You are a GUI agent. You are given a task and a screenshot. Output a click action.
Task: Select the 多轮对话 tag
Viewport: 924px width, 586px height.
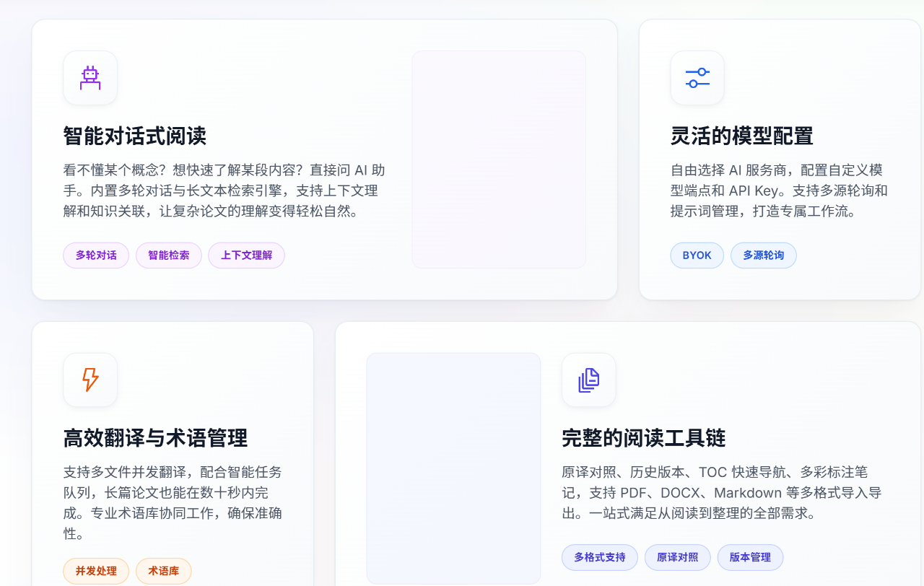(x=95, y=255)
